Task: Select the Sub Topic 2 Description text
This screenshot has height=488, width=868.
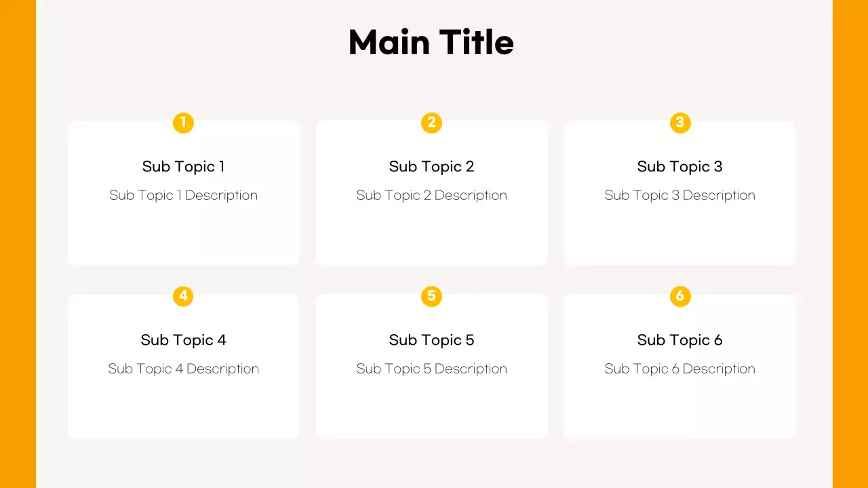Action: 431,195
